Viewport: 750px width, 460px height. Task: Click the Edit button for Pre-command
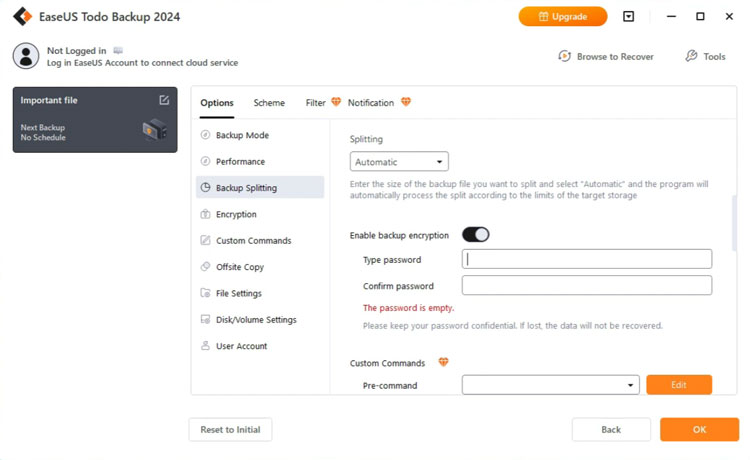click(x=679, y=385)
